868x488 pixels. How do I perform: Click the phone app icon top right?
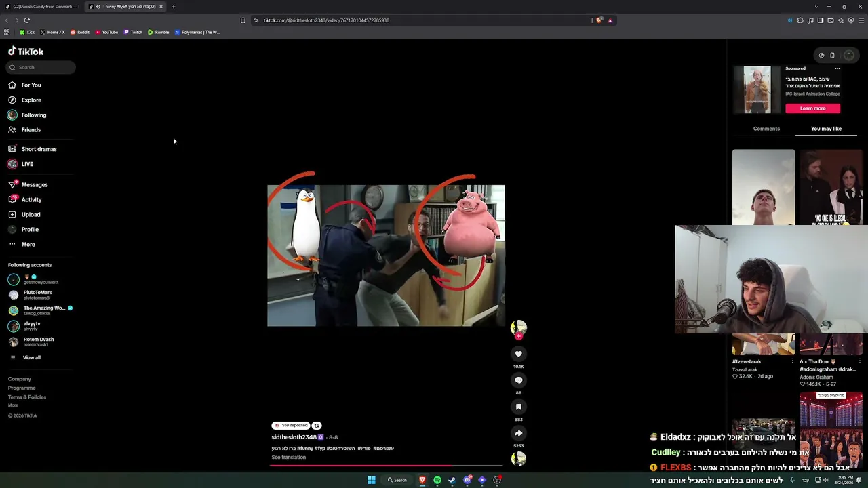(x=832, y=56)
